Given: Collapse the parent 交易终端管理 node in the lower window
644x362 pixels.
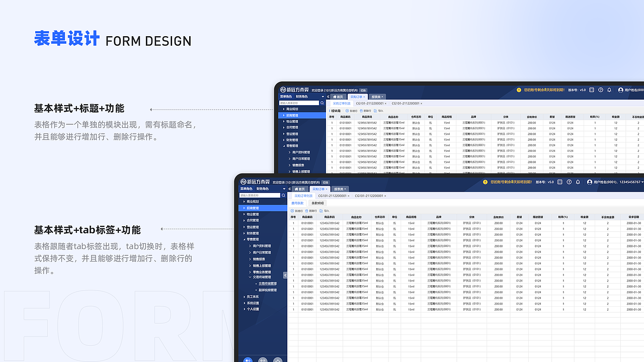Looking at the screenshot, I should 250,277.
